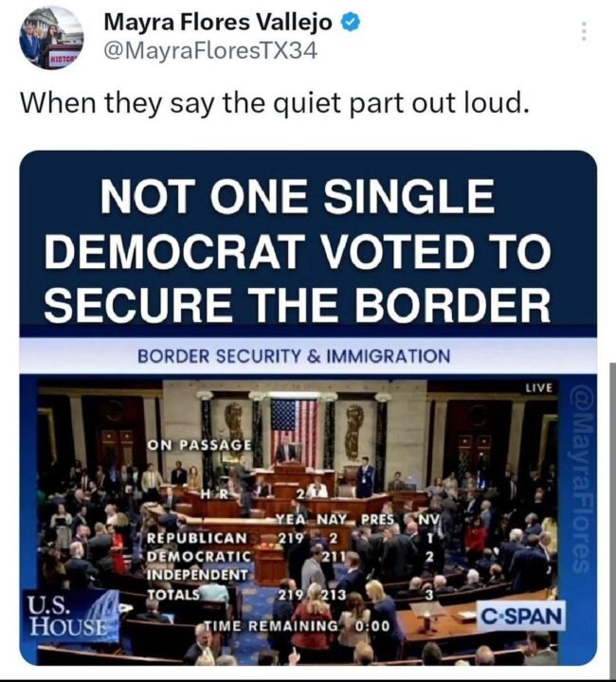Open Mayra Flores Vallejo's profile avatar
Image resolution: width=616 pixels, height=682 pixels.
tap(51, 37)
